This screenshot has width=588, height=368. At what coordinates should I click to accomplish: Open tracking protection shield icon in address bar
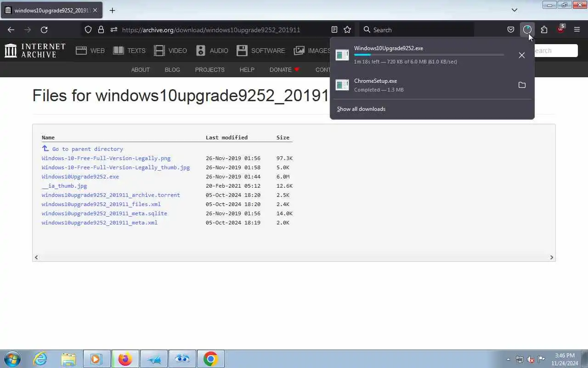pyautogui.click(x=88, y=29)
